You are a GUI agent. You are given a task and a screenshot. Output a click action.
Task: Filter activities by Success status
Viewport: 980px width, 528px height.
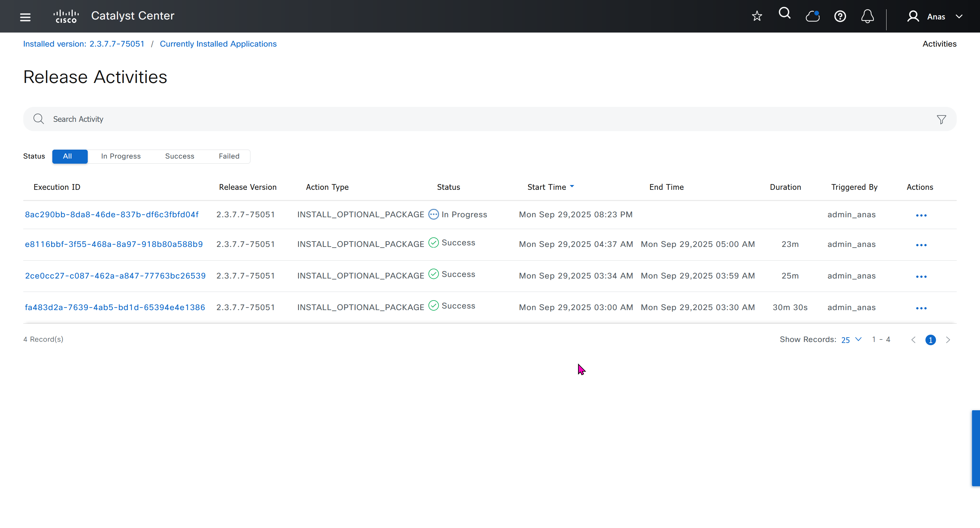click(x=180, y=156)
